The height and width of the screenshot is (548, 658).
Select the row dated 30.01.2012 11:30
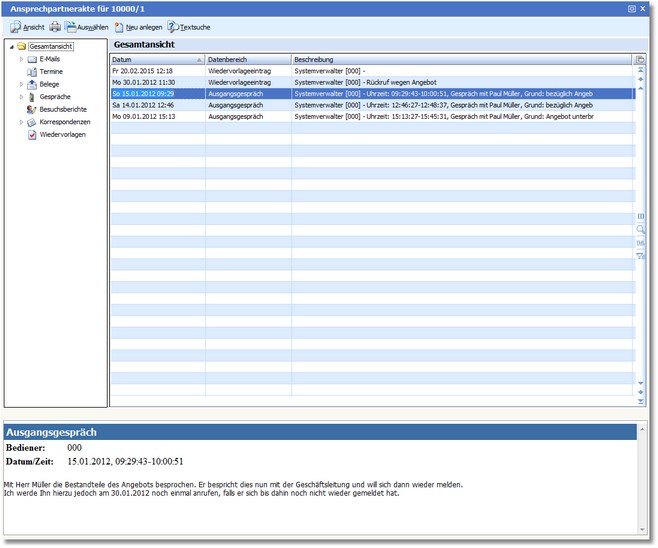[144, 82]
